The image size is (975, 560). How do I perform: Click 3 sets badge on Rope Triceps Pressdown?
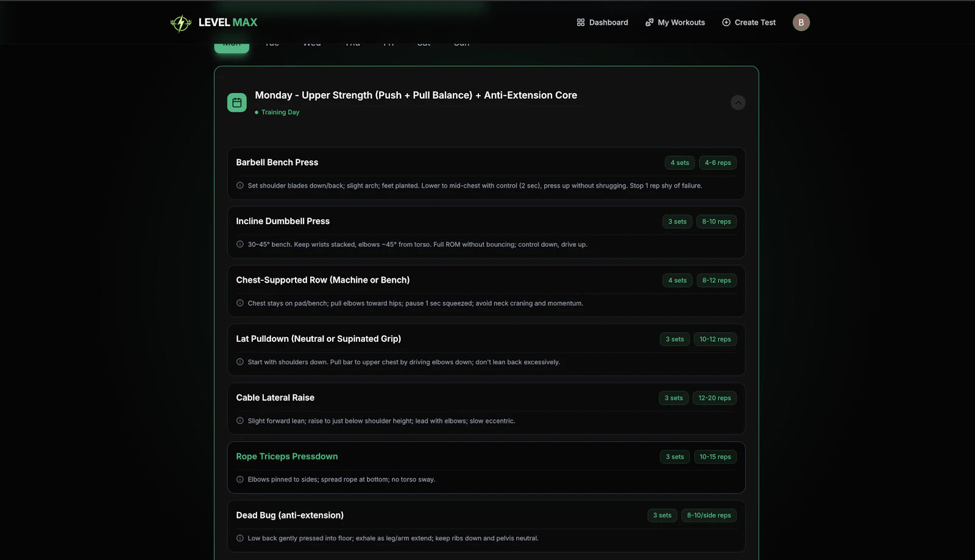(x=675, y=457)
